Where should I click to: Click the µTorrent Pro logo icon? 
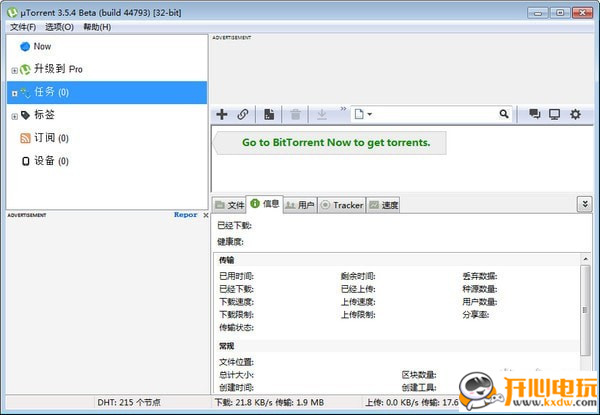pos(25,69)
